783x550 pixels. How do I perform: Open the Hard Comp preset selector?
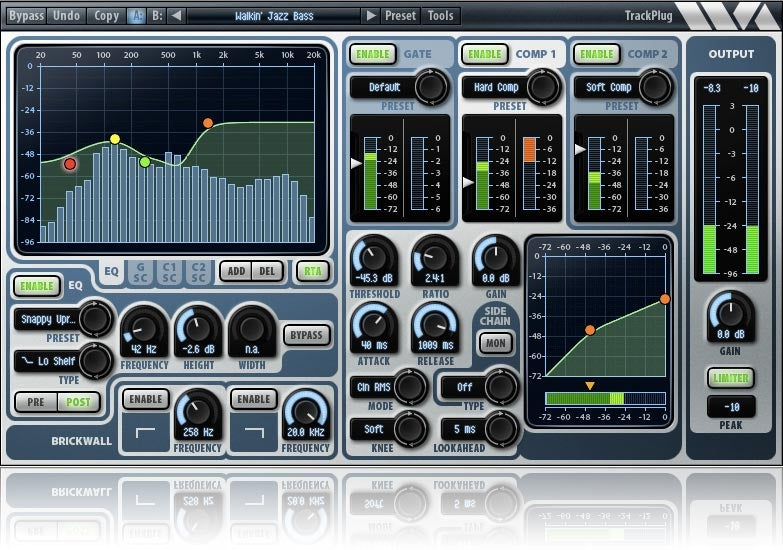[x=496, y=87]
